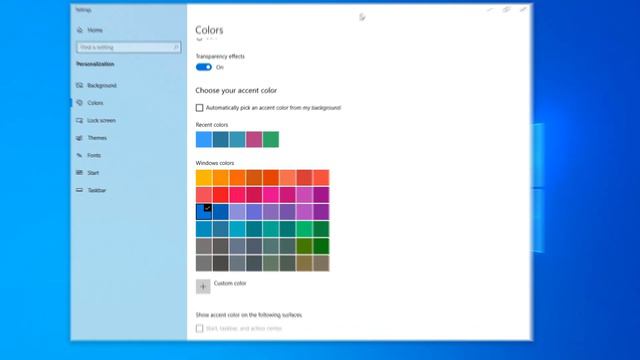Click the Background picture icon in sidebar

[80, 85]
